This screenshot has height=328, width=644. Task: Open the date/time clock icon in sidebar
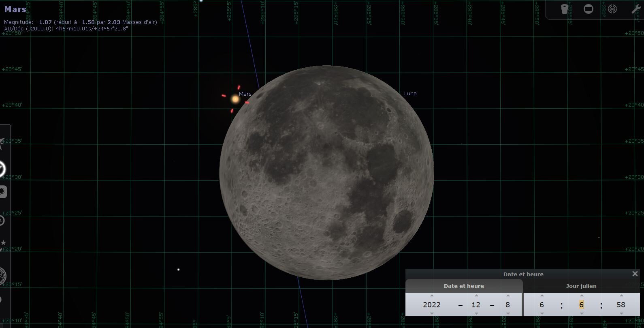tap(2, 169)
